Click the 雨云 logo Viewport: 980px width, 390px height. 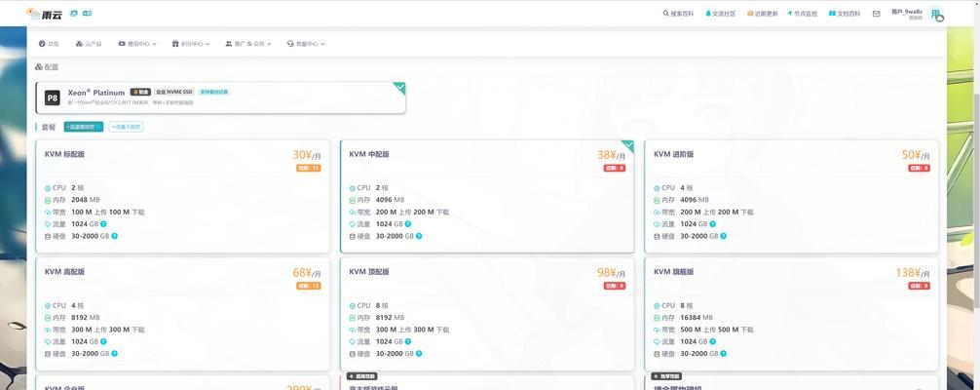(45, 14)
